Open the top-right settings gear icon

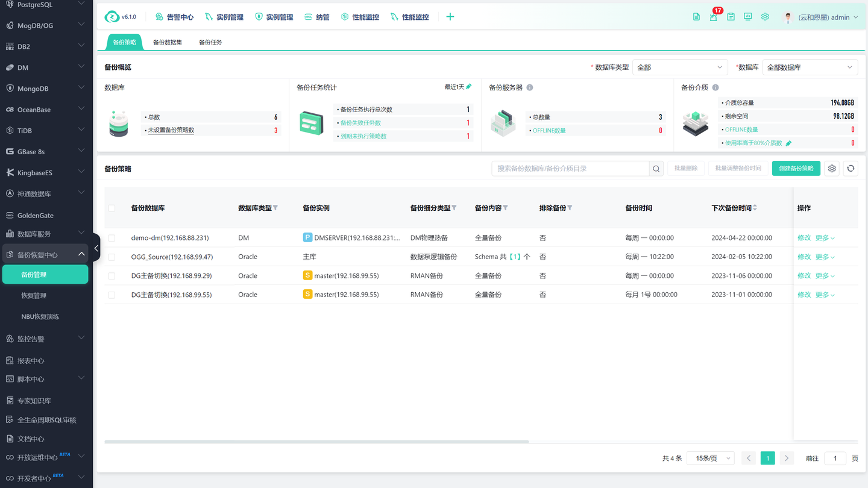[x=765, y=17]
